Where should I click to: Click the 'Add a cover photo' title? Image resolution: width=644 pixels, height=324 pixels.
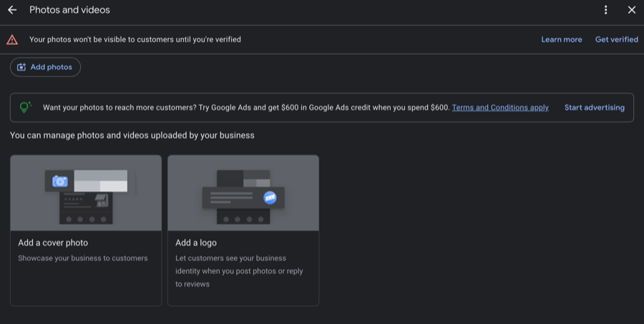[53, 243]
